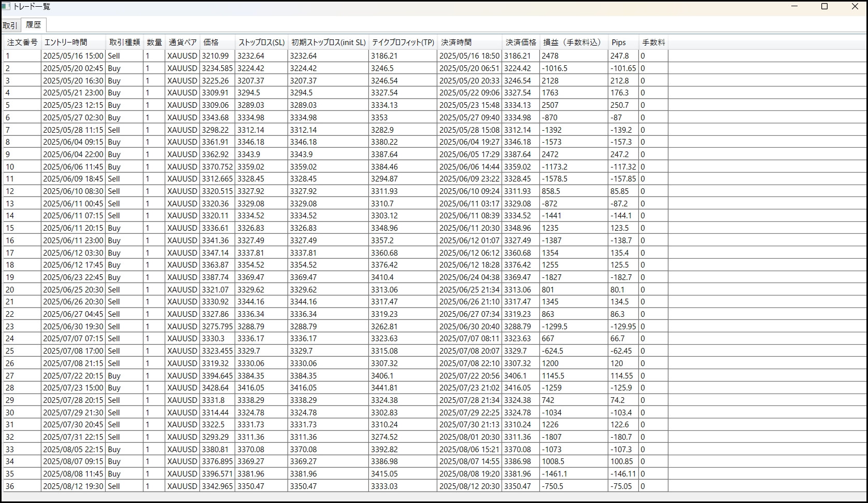868x503 pixels.
Task: Click the 通貨ペア column header
Action: click(182, 43)
